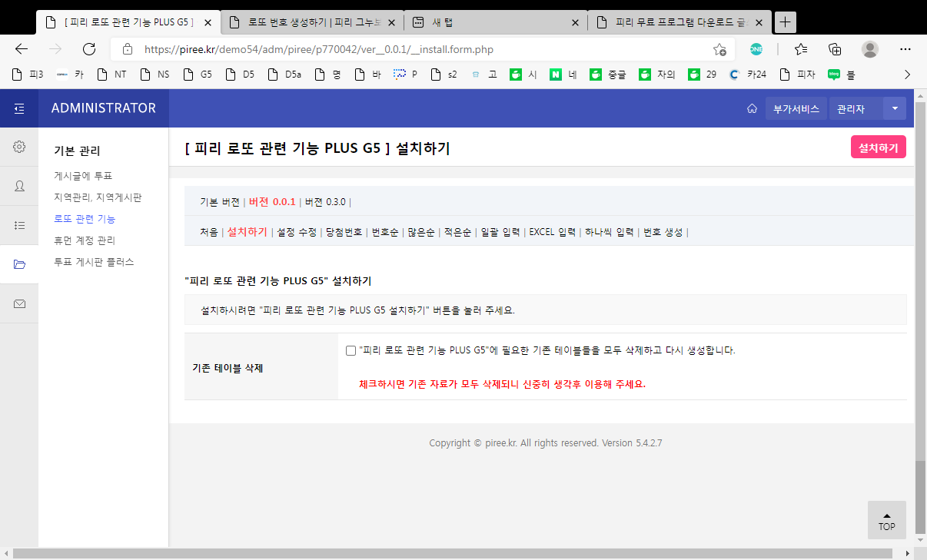Click the TOP scroll-to-top button
Screen dimensions: 927x560
(x=886, y=520)
